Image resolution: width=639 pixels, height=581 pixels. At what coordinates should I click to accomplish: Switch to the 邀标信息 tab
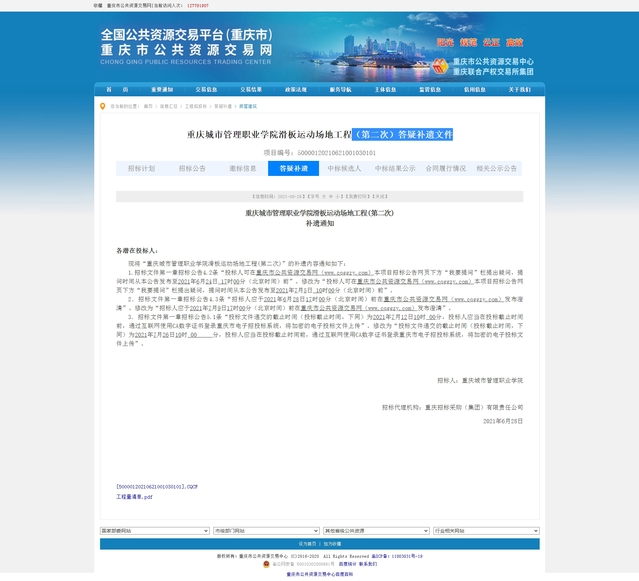coord(242,169)
